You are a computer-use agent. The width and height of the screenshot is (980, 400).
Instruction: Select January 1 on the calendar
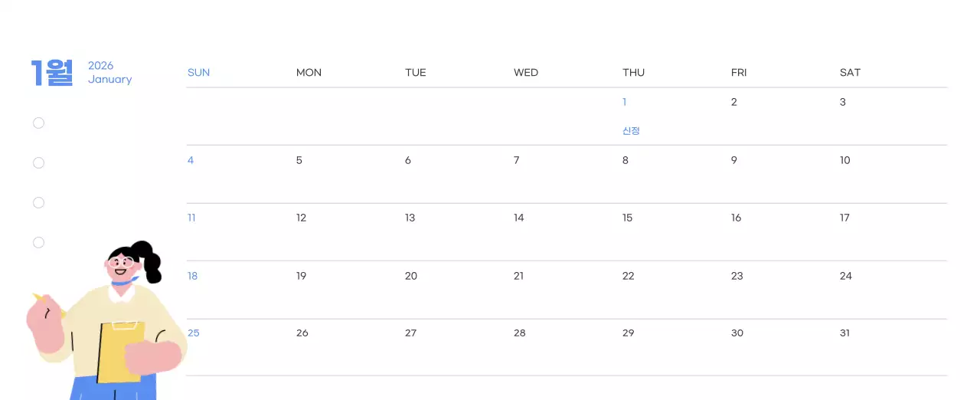pos(625,103)
